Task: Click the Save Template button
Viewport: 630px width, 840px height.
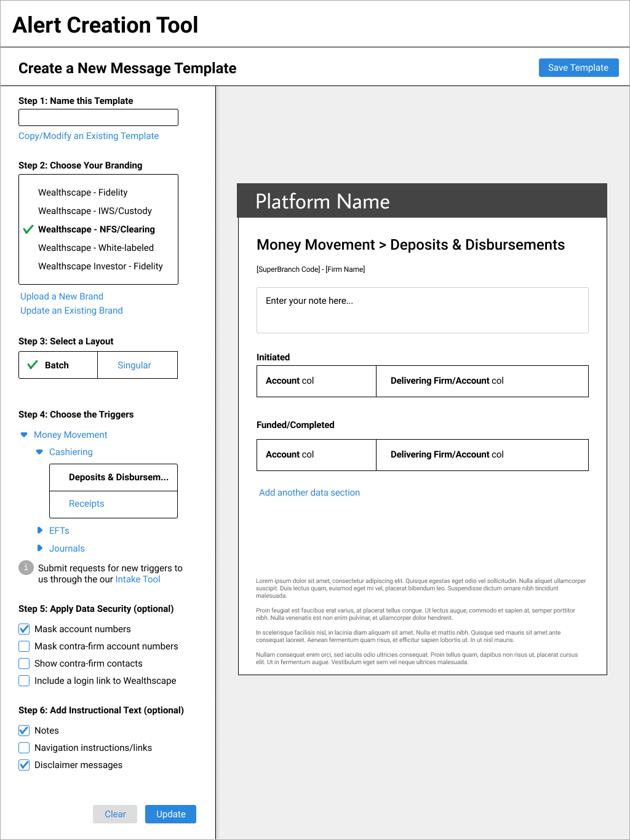Action: [x=578, y=67]
